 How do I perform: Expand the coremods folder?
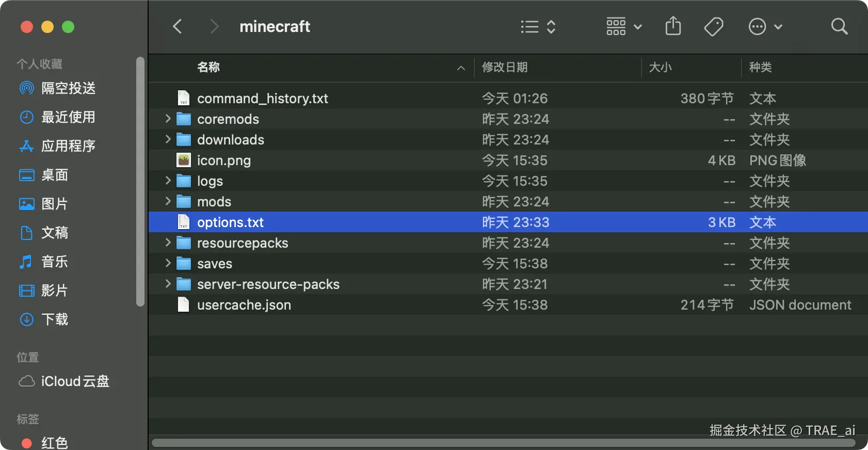(x=168, y=119)
